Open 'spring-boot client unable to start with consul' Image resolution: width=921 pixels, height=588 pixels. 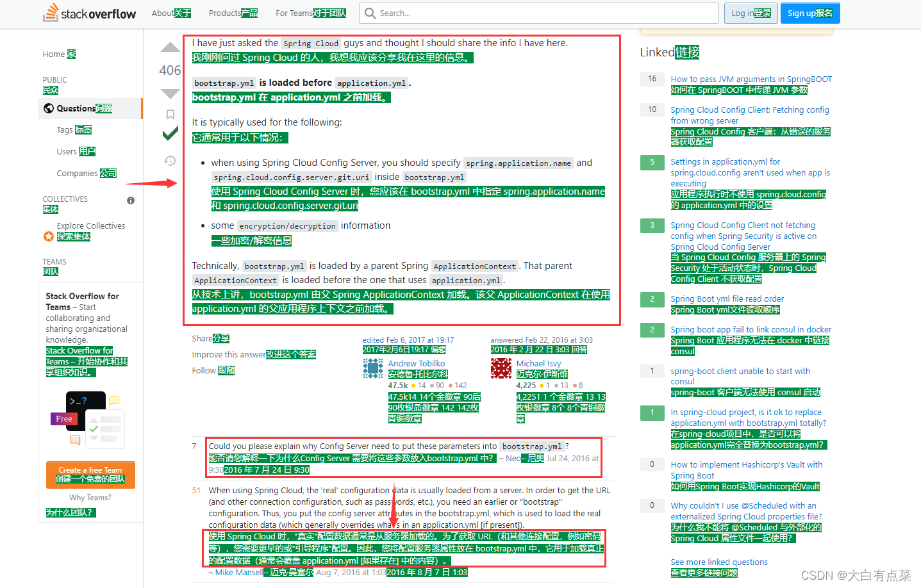740,376
